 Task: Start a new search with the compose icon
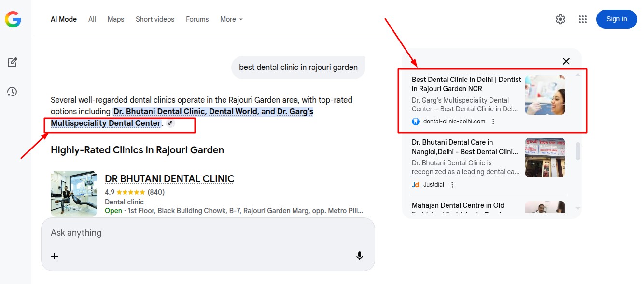coord(12,62)
